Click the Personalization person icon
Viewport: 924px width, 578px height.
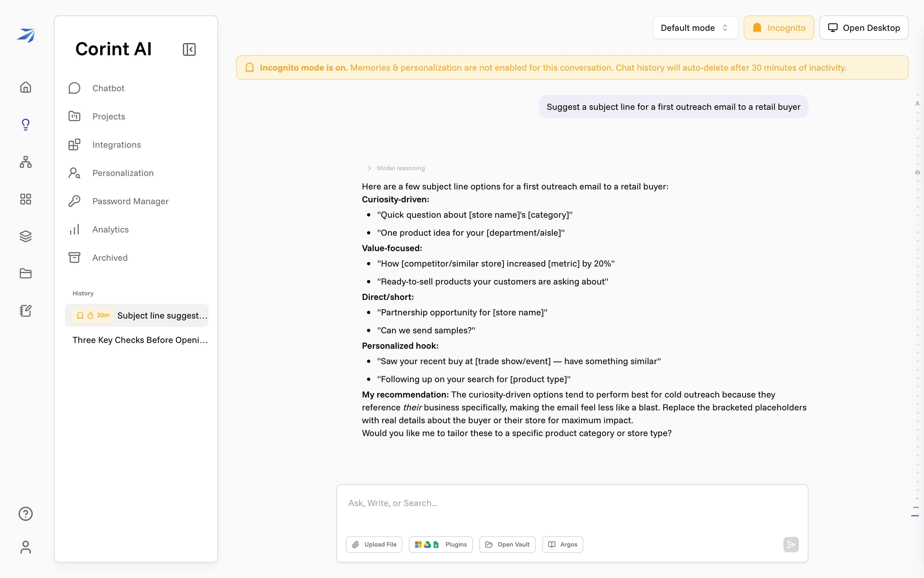click(74, 173)
